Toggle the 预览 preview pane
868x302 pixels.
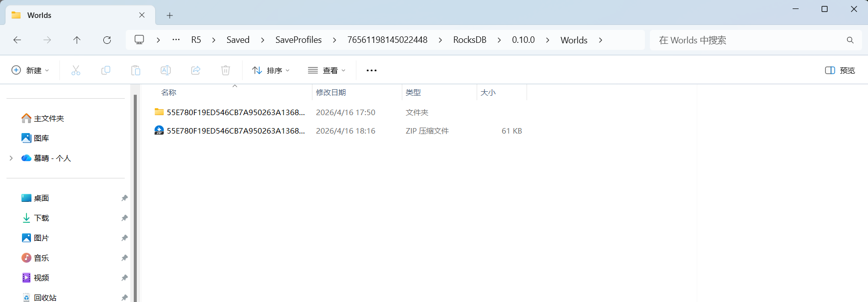click(x=840, y=70)
